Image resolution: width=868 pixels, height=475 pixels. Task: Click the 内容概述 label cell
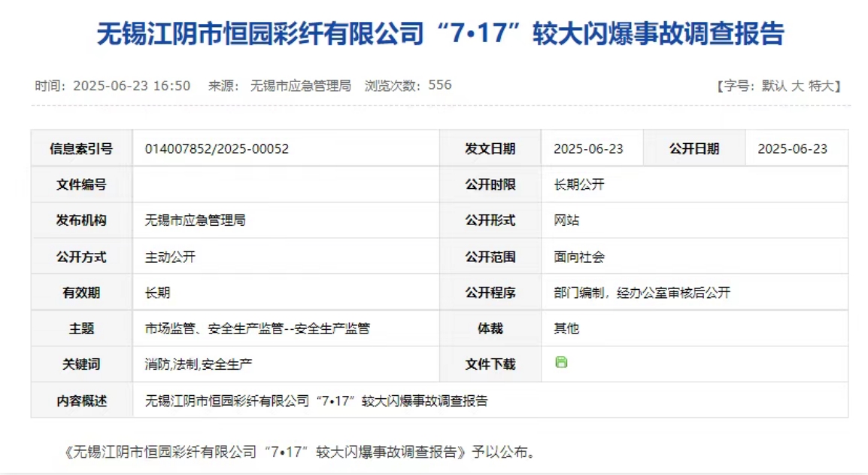point(81,400)
